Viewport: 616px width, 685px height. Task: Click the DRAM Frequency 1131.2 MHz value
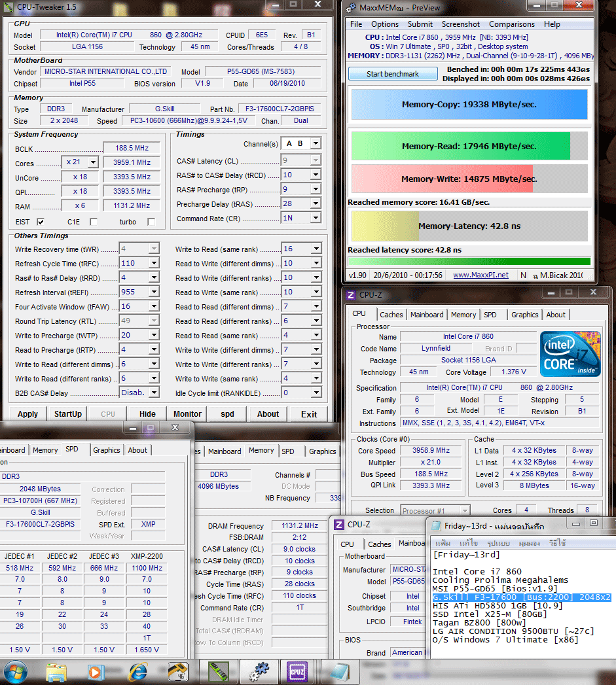coord(299,525)
